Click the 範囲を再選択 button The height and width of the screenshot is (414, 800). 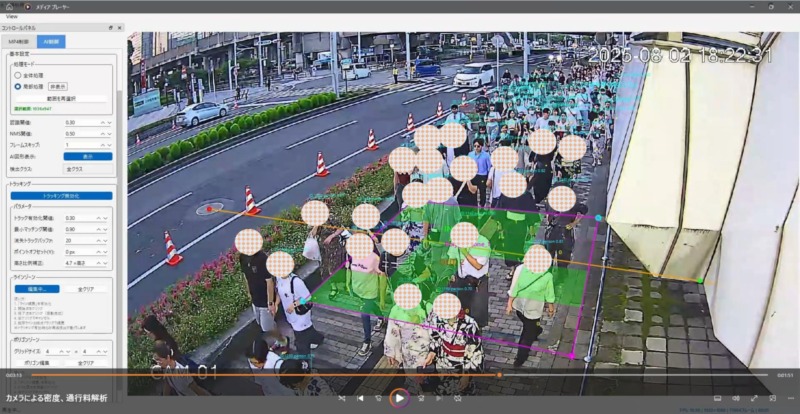pyautogui.click(x=62, y=99)
